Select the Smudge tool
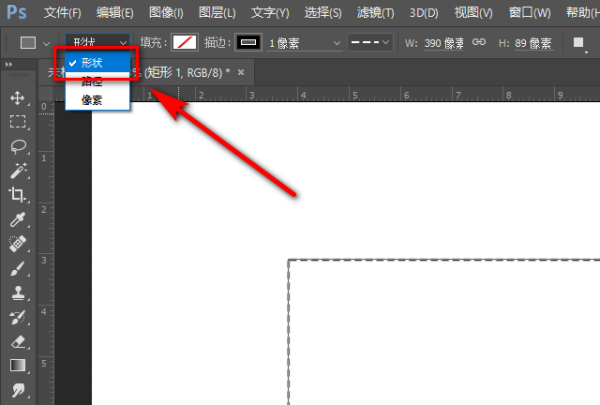Screen dimensions: 600x405 coord(18,390)
